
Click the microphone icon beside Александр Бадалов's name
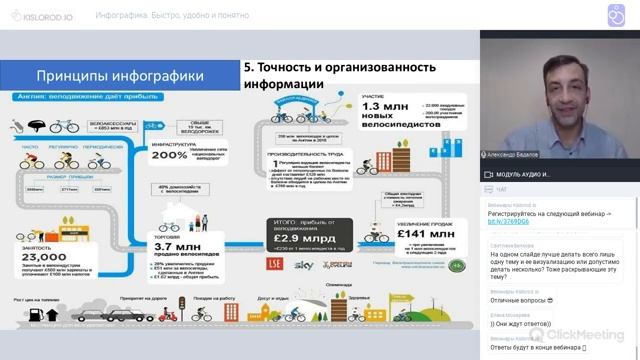coord(484,155)
